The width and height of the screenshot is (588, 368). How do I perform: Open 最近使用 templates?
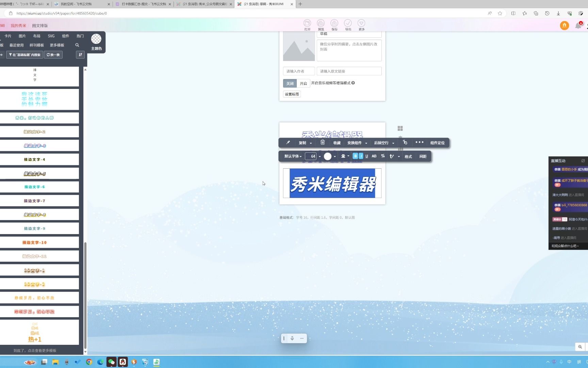coord(17,45)
